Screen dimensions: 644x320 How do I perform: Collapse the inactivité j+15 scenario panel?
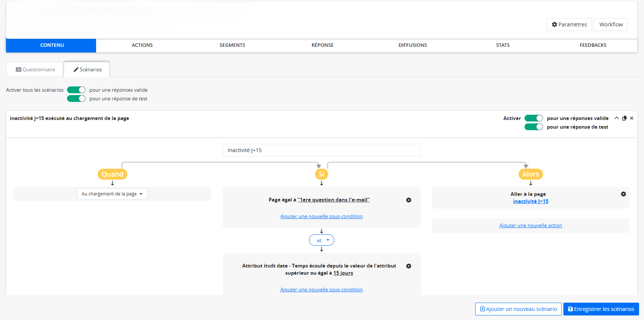pos(616,118)
